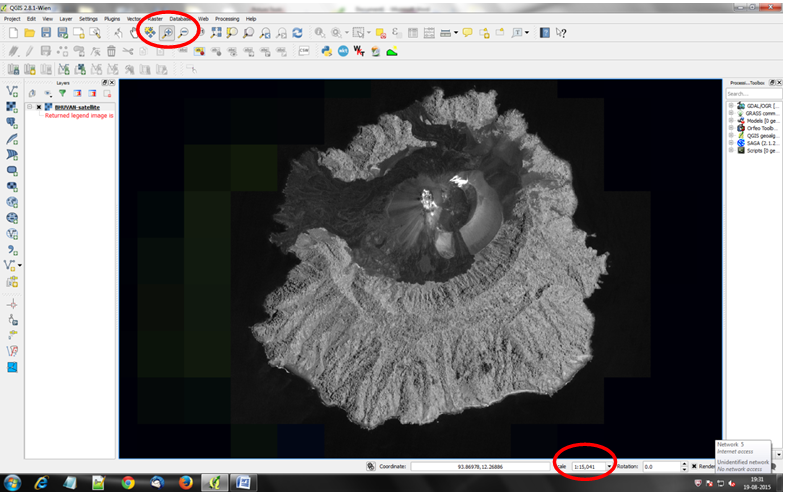The image size is (787, 495).
Task: Open the Text Annotation dropdown arrow
Action: [527, 33]
